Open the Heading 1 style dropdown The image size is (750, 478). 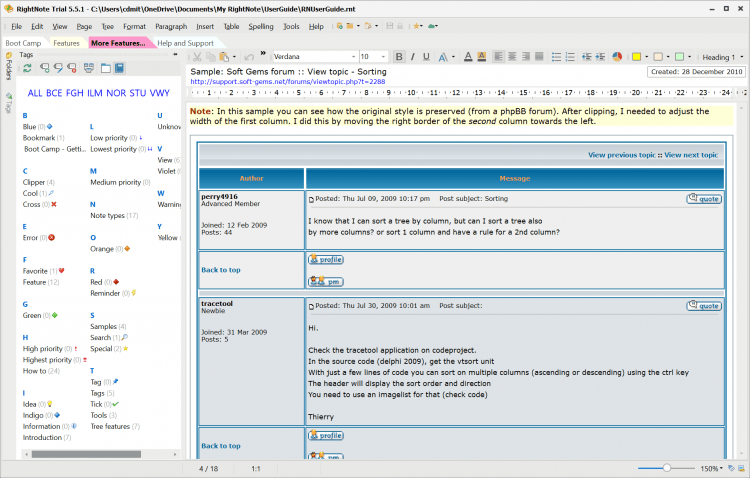tap(742, 57)
